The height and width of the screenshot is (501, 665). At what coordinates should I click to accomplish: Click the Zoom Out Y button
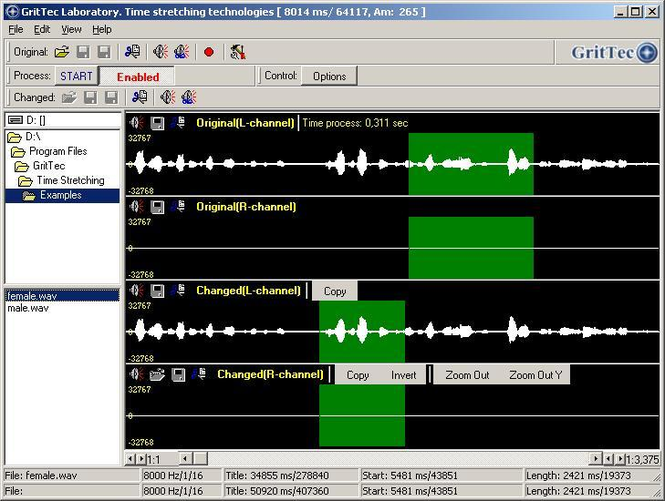[x=535, y=375]
